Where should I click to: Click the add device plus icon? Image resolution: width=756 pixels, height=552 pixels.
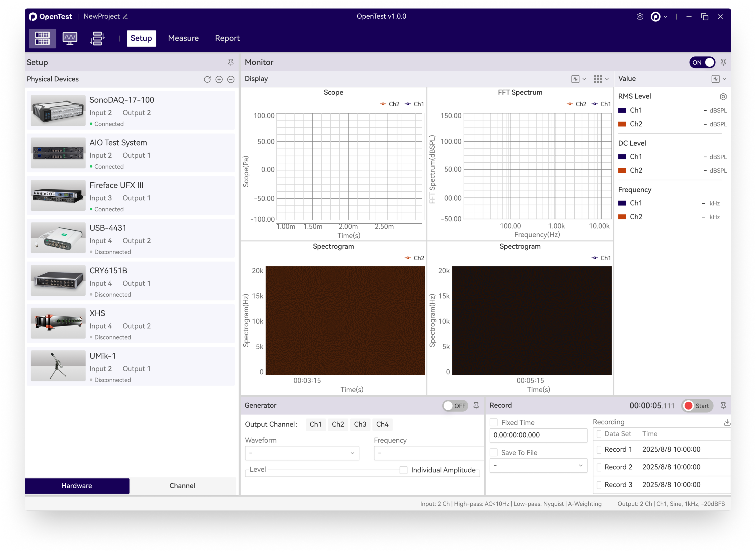click(219, 79)
